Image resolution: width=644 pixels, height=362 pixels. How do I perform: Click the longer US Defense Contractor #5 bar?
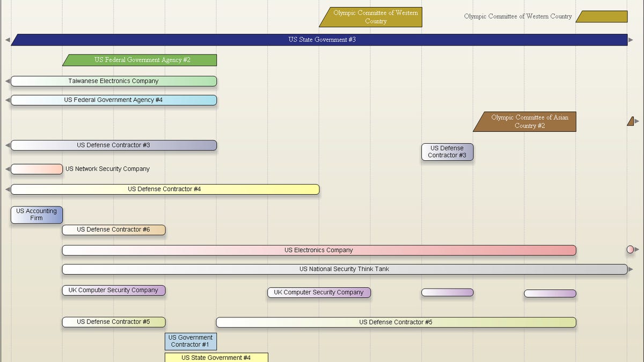pos(396,322)
